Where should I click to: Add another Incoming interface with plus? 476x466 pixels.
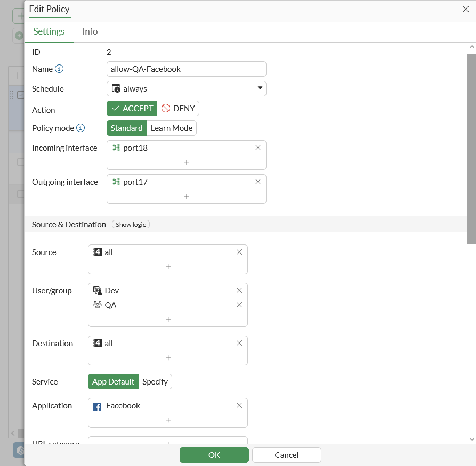click(186, 162)
